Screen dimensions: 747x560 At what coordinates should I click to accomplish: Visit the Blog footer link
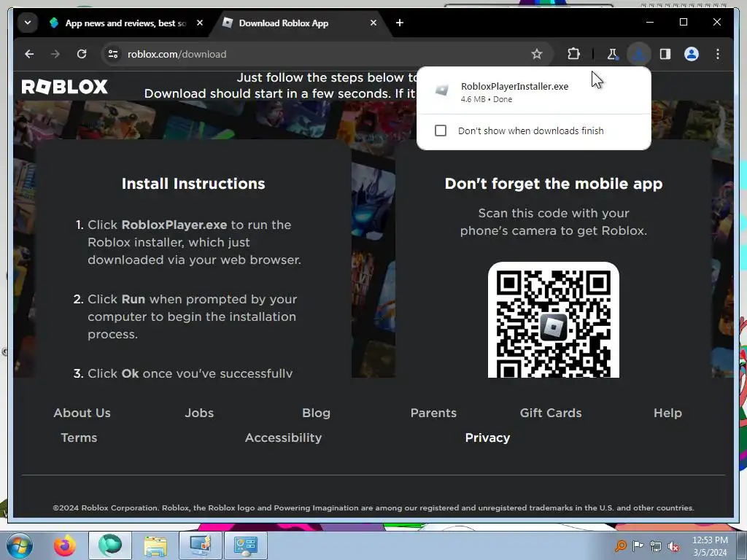[x=317, y=413]
